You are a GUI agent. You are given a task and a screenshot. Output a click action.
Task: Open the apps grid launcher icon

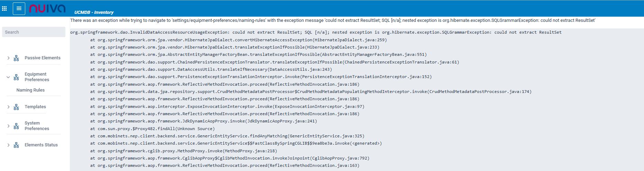tap(4, 9)
